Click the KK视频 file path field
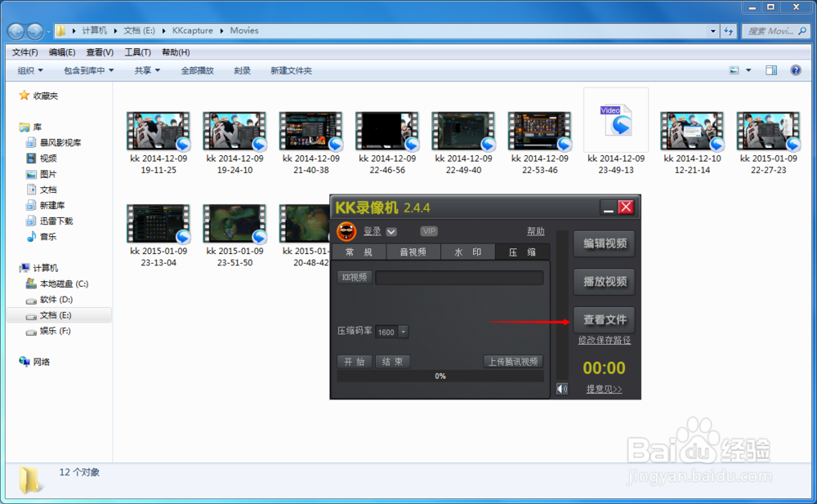817x504 pixels. [459, 278]
